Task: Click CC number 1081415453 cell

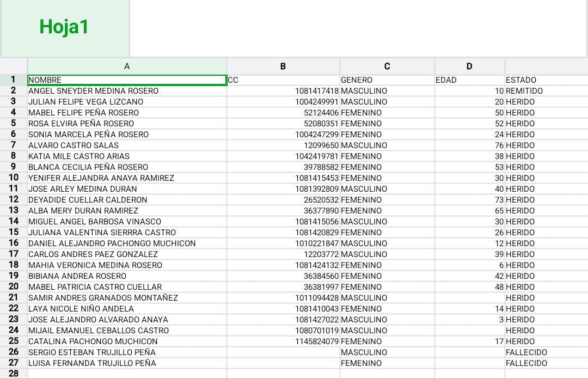Action: [283, 178]
